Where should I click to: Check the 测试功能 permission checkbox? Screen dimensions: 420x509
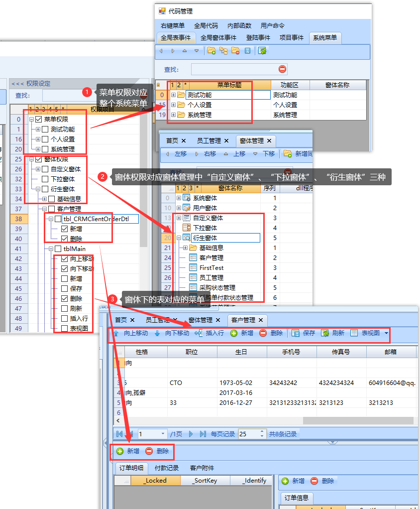click(45, 129)
